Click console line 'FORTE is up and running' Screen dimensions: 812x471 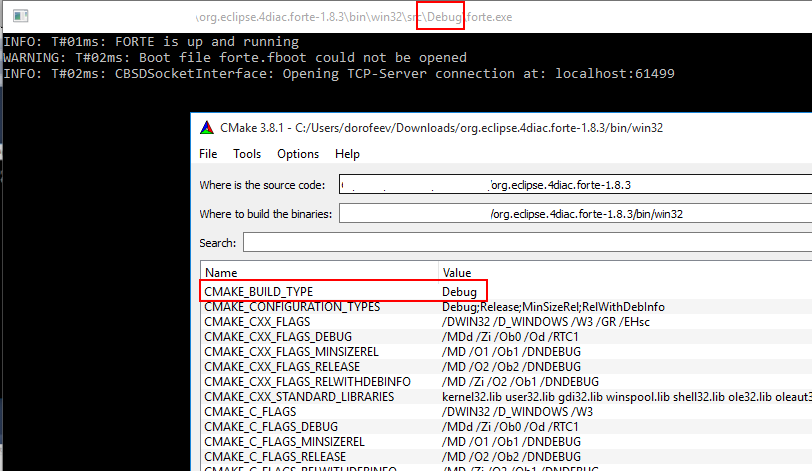pos(151,41)
